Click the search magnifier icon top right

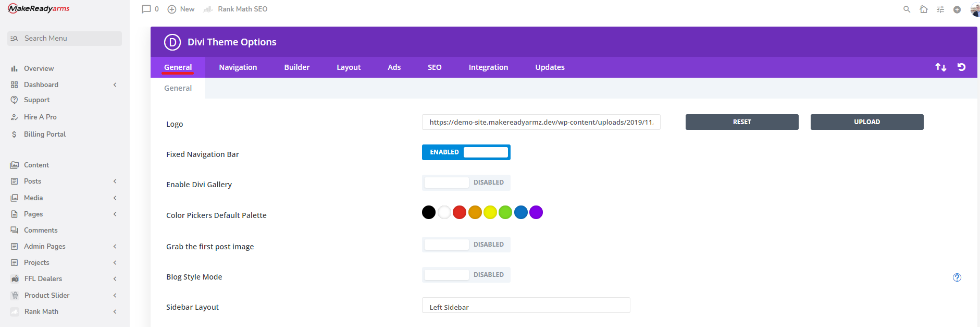(907, 9)
